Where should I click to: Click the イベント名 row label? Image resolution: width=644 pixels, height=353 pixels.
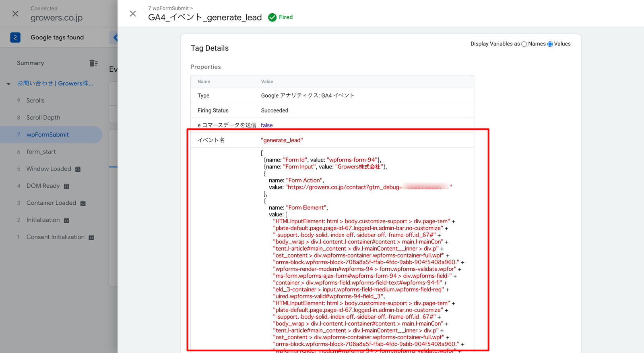pyautogui.click(x=211, y=140)
